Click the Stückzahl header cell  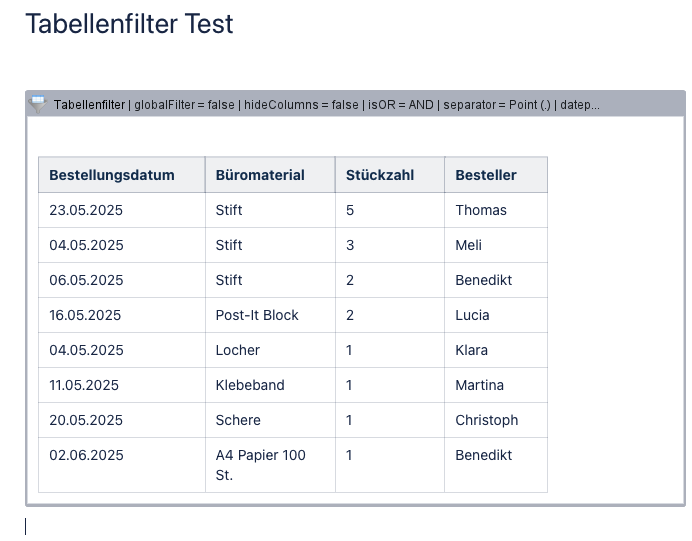click(x=380, y=175)
